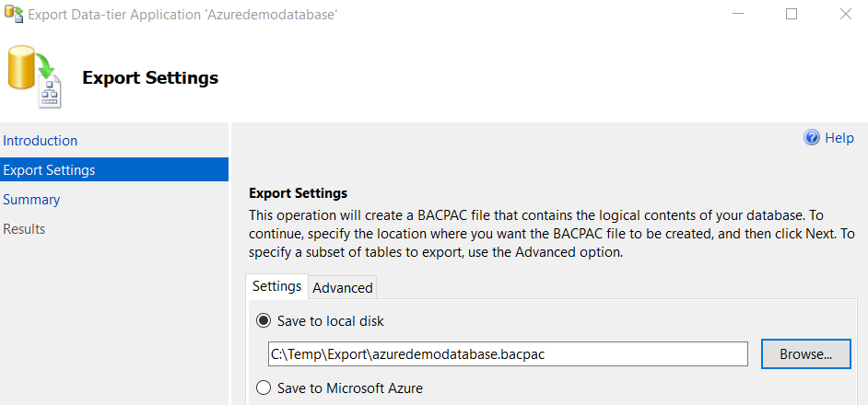Screen dimensions: 868x405
Task: Click the window title text 'Azuredemodatabase'
Action: pyautogui.click(x=182, y=15)
